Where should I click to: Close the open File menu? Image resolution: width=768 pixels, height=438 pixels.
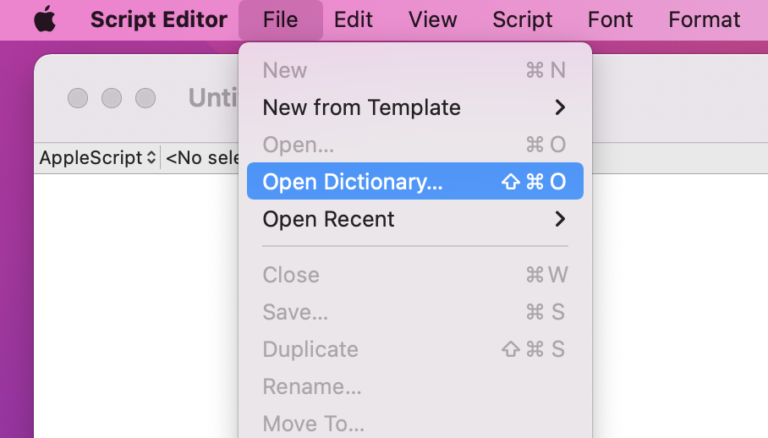tap(281, 20)
